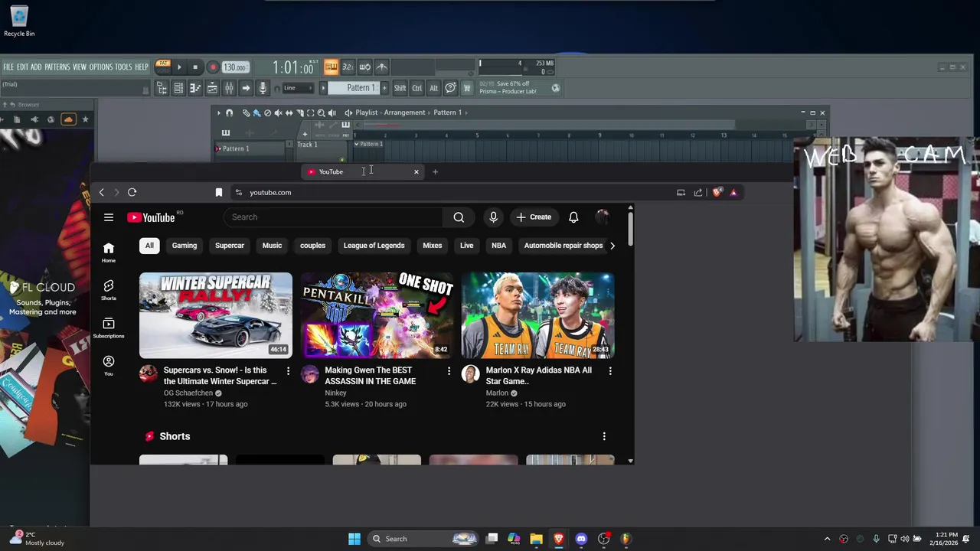
Task: Open the FL Studio shopping cart icon
Action: tap(467, 88)
